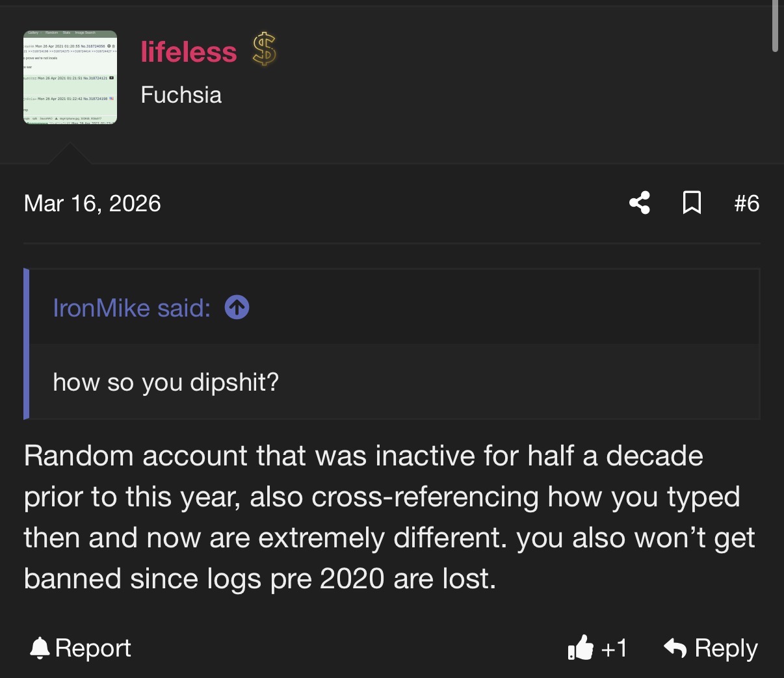Click the curved Reply arrow icon
This screenshot has width=784, height=678.
[675, 647]
